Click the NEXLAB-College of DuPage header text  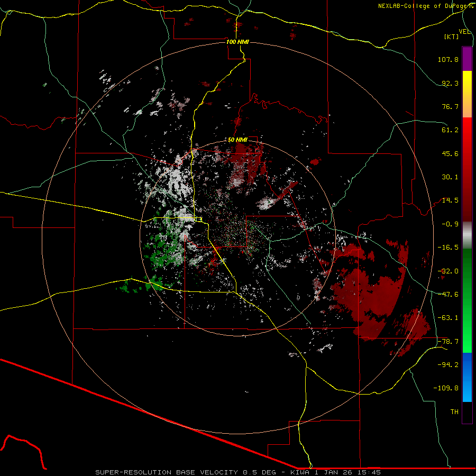click(425, 6)
